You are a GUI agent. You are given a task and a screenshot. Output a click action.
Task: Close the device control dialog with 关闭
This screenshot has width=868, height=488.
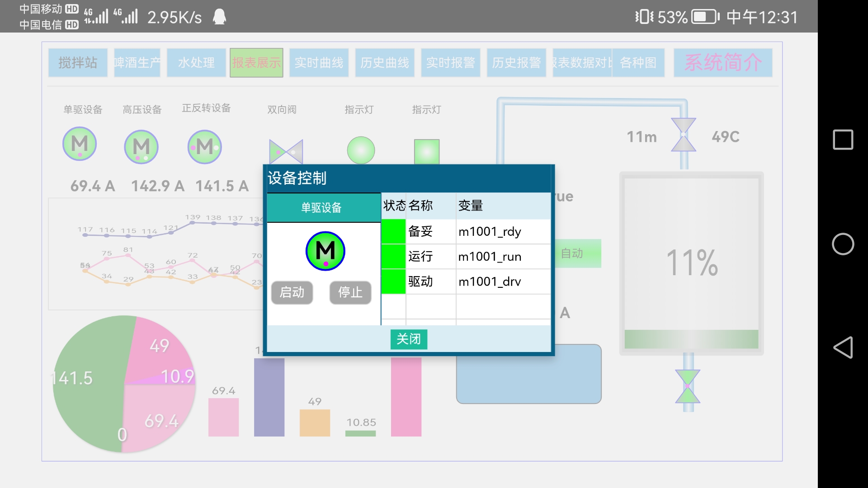(409, 339)
